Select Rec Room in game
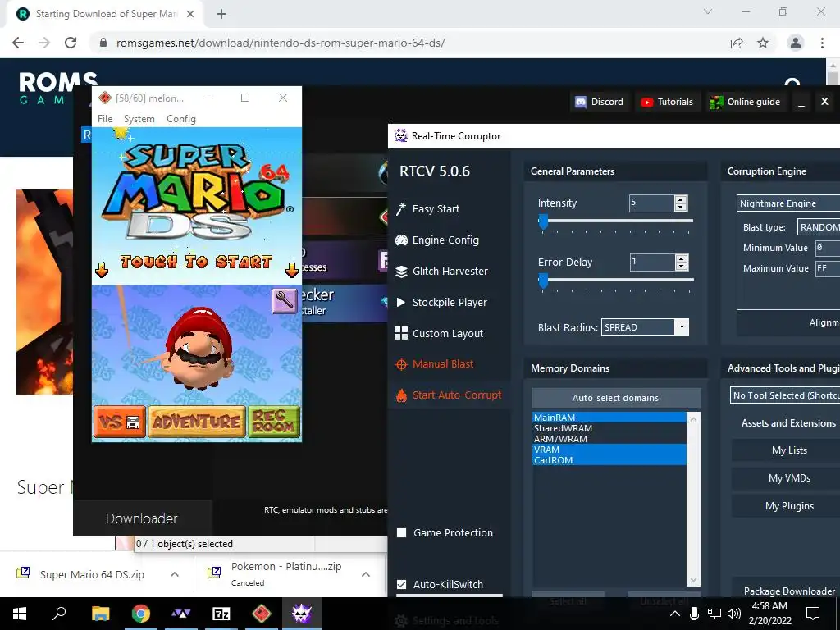Image resolution: width=840 pixels, height=630 pixels. pos(274,422)
